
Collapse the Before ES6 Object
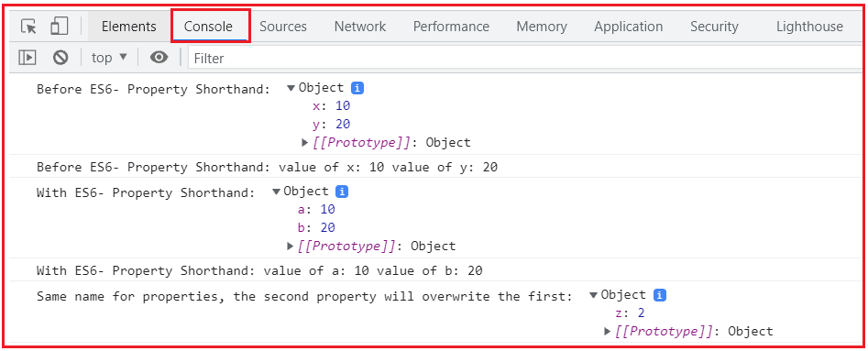click(291, 88)
